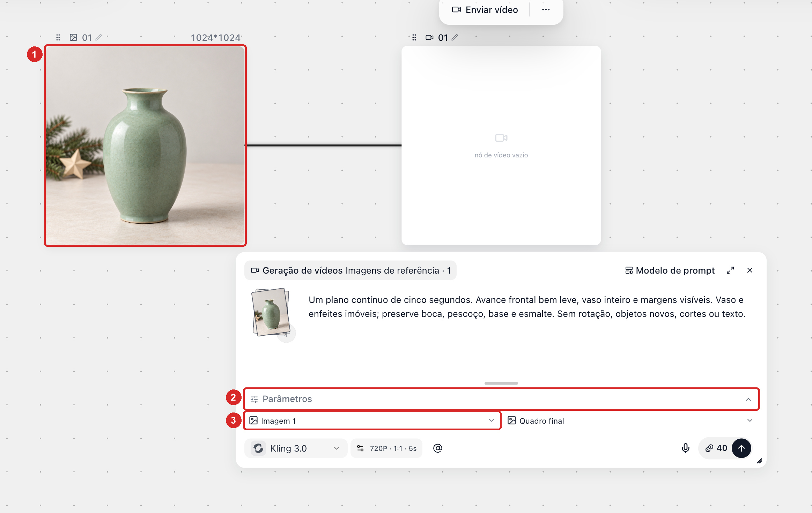The image size is (812, 513).
Task: Click the Geração de vídeos mode chip
Action: (x=350, y=270)
